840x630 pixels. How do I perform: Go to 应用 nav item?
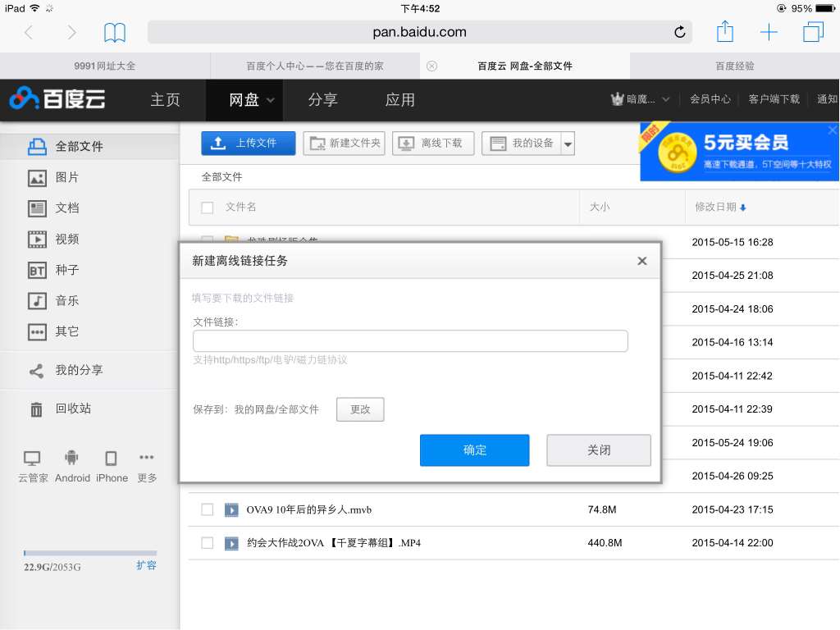coord(399,99)
